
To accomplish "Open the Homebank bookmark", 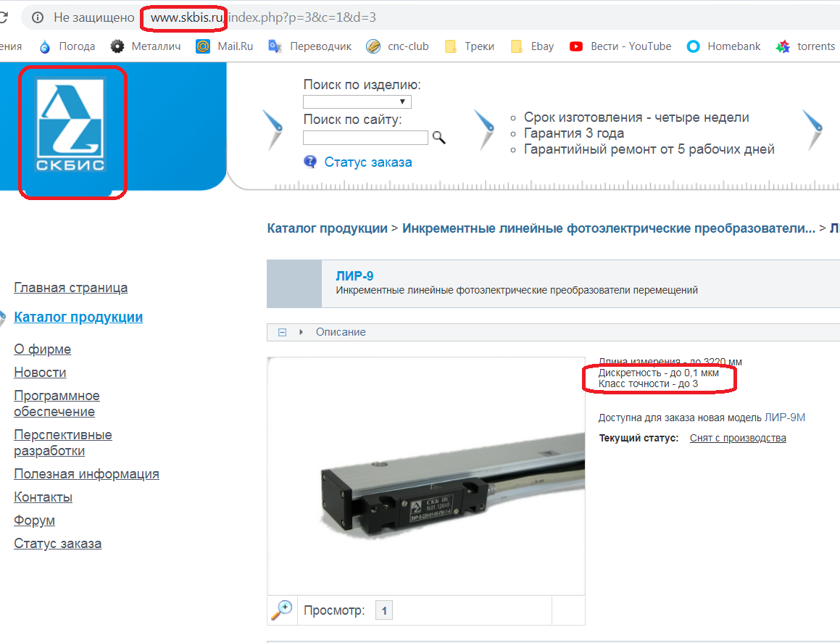I will 723,46.
